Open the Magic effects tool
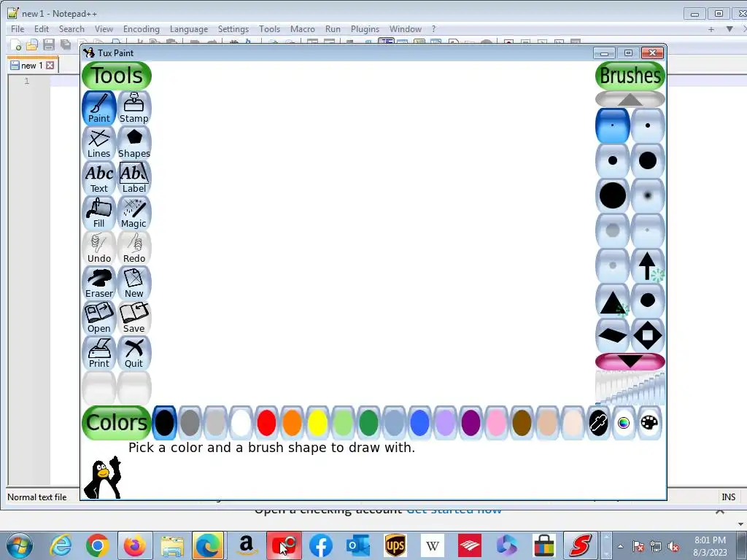The width and height of the screenshot is (747, 560). pyautogui.click(x=134, y=213)
